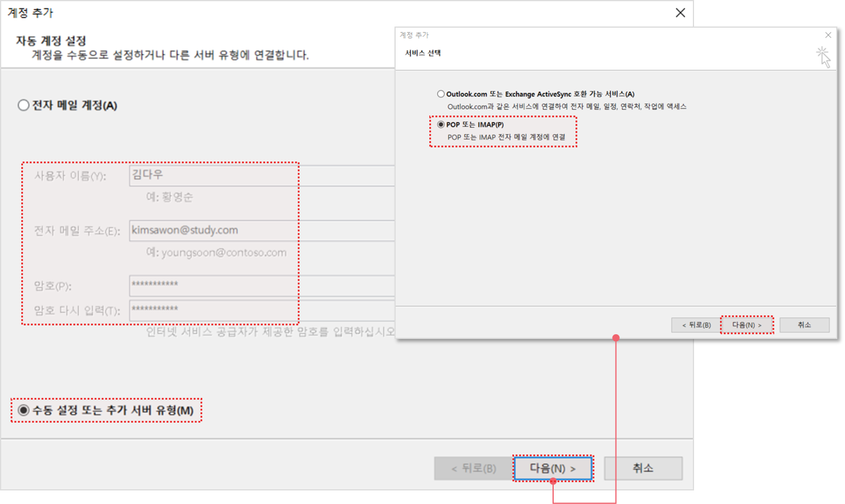Click the greyed-out 뒤로(B) button in large dialog
Image resolution: width=845 pixels, height=504 pixels.
tap(474, 469)
